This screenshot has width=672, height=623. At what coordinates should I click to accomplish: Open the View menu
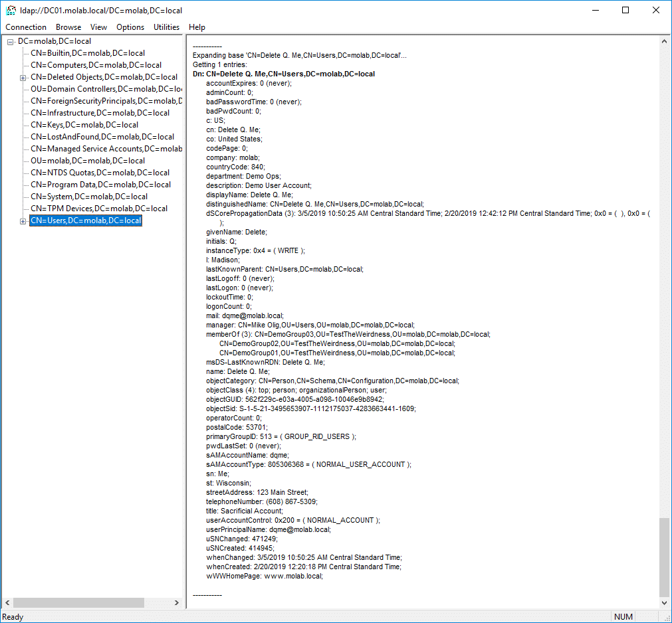(98, 27)
